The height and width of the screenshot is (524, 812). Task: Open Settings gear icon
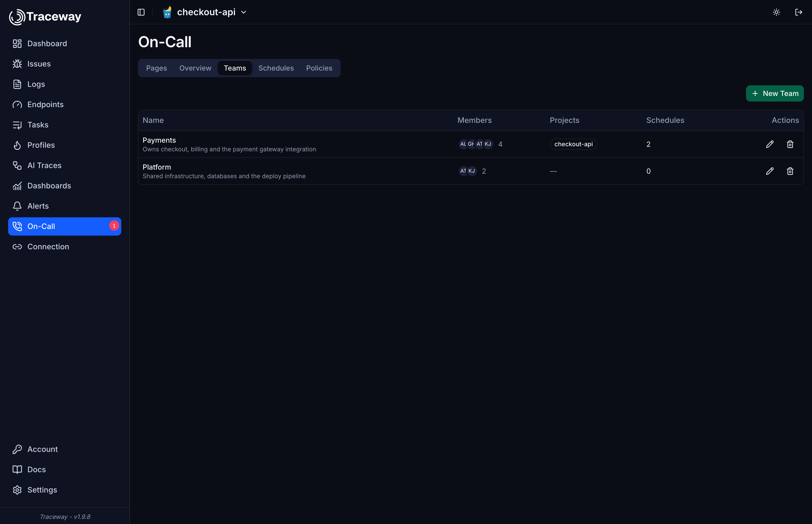pos(17,490)
